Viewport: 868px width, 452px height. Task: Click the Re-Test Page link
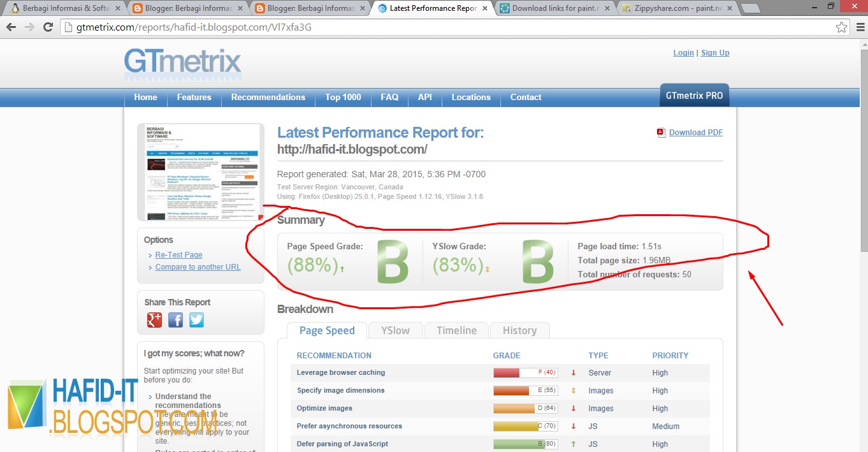pyautogui.click(x=178, y=255)
